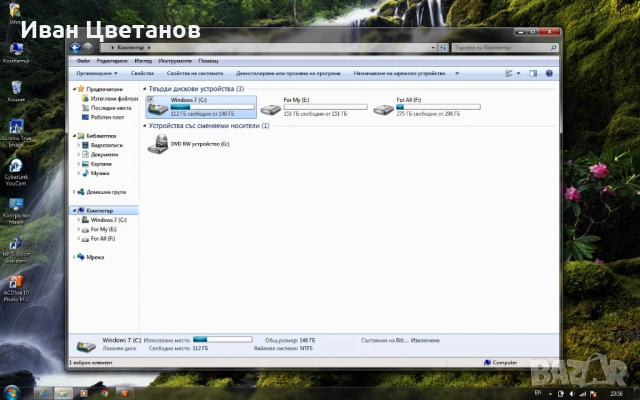Click Деинсталиране или промяна на програма

point(288,73)
